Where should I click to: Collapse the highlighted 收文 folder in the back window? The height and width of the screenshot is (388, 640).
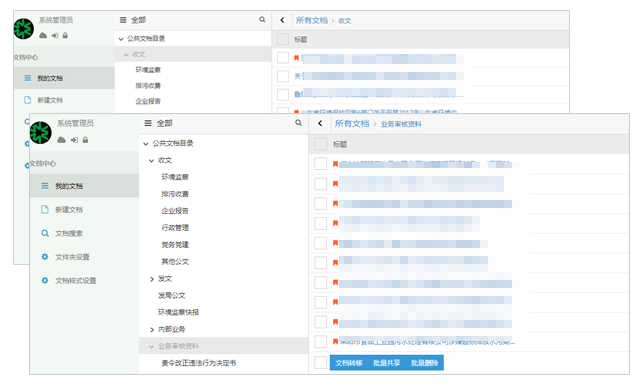[126, 55]
